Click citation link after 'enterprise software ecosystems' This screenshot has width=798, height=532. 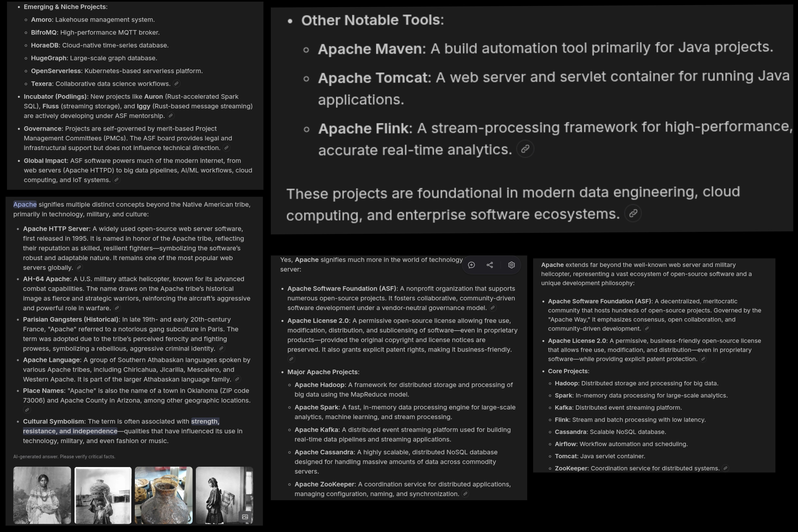coord(633,213)
